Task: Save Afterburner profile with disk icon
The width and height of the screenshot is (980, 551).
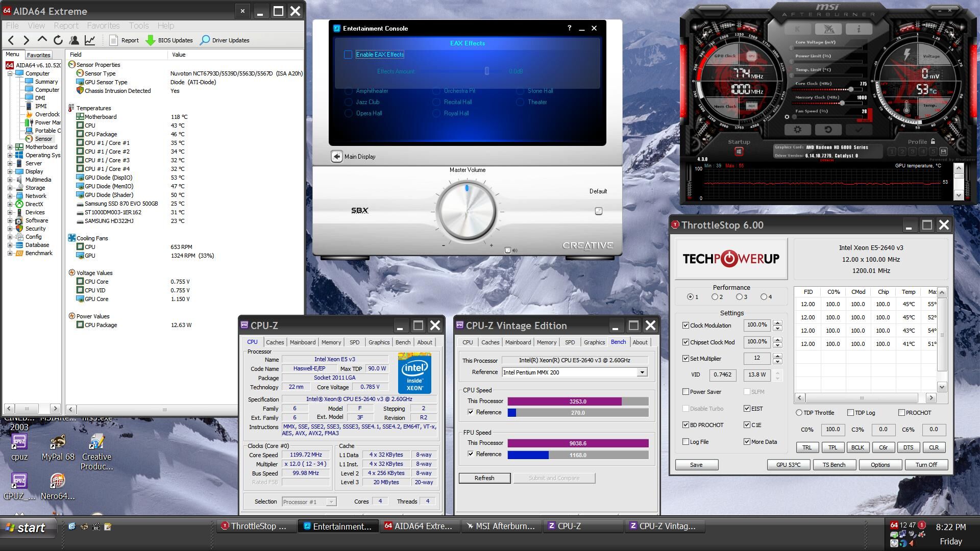Action: (943, 152)
